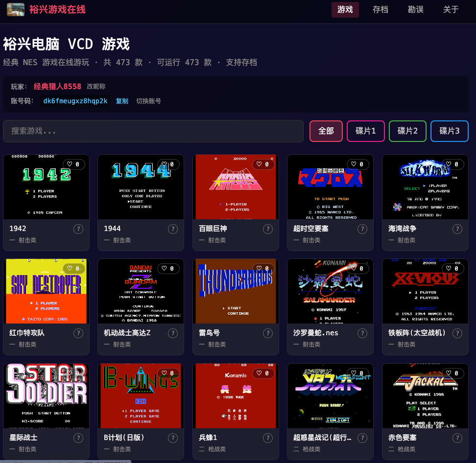Open help icon for 铁板阵(太空战机) card

coord(457,333)
